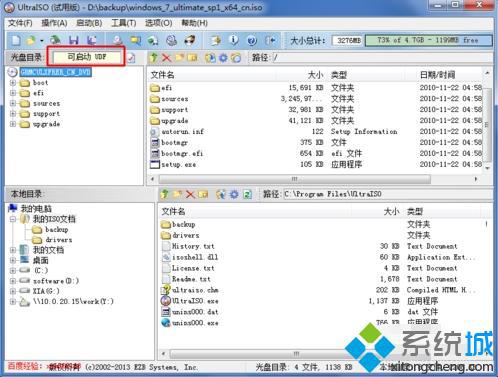Click the 73% of 4.7GB capacity bar
The height and width of the screenshot is (377, 498).
tap(429, 40)
